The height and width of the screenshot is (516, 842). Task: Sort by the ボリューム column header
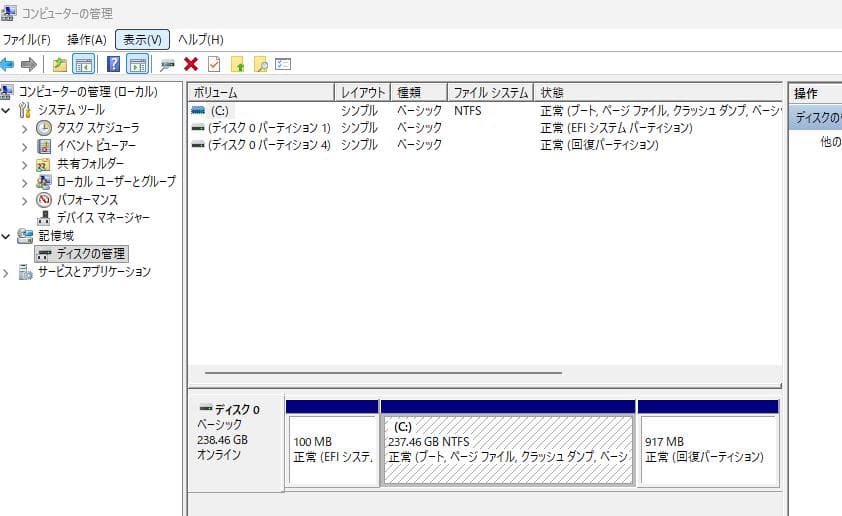coord(262,92)
